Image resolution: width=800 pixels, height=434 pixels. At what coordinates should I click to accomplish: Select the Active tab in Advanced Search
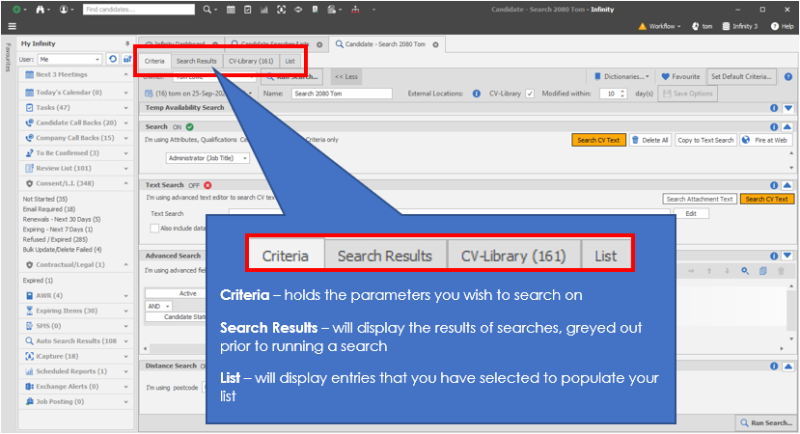(187, 293)
